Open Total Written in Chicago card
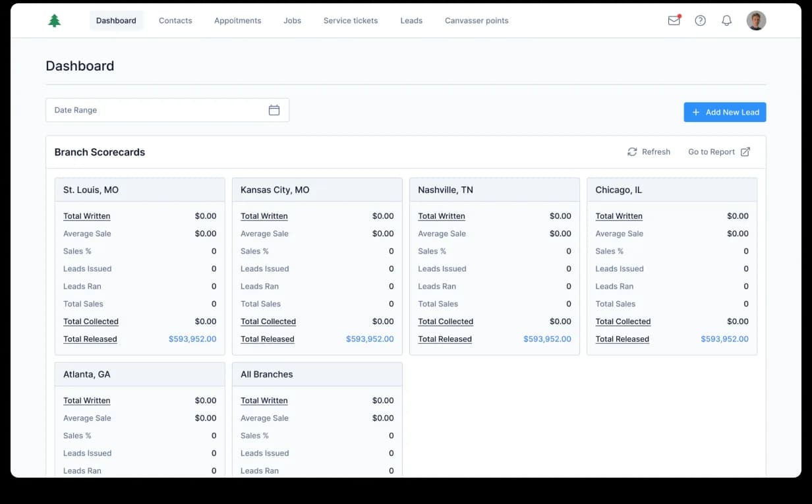The width and height of the screenshot is (812, 504). pyautogui.click(x=619, y=216)
